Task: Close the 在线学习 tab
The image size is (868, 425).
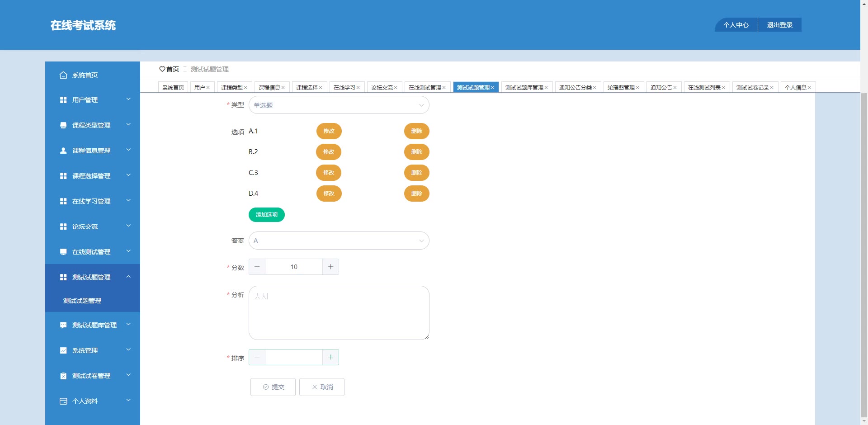Action: [x=358, y=88]
